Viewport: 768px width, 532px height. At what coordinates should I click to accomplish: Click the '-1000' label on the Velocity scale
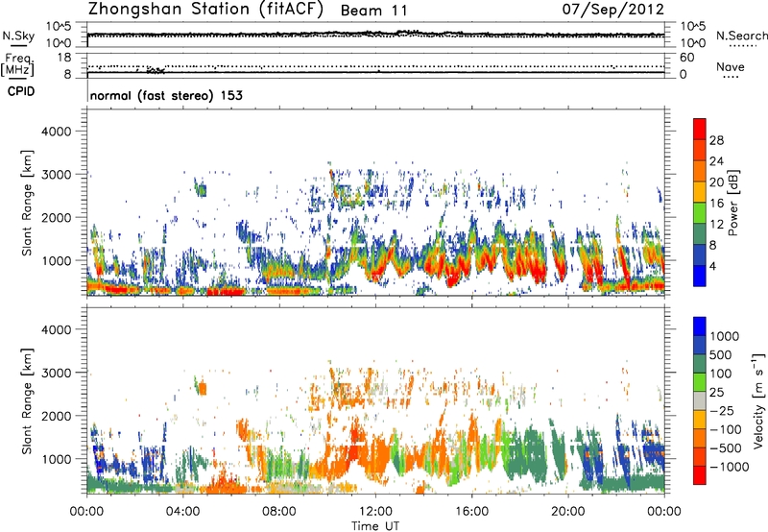(729, 467)
